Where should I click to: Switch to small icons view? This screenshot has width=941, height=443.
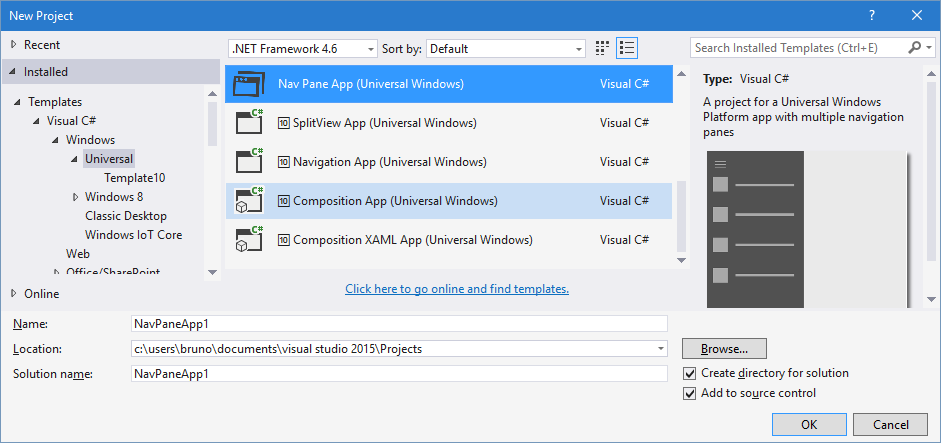coord(603,48)
